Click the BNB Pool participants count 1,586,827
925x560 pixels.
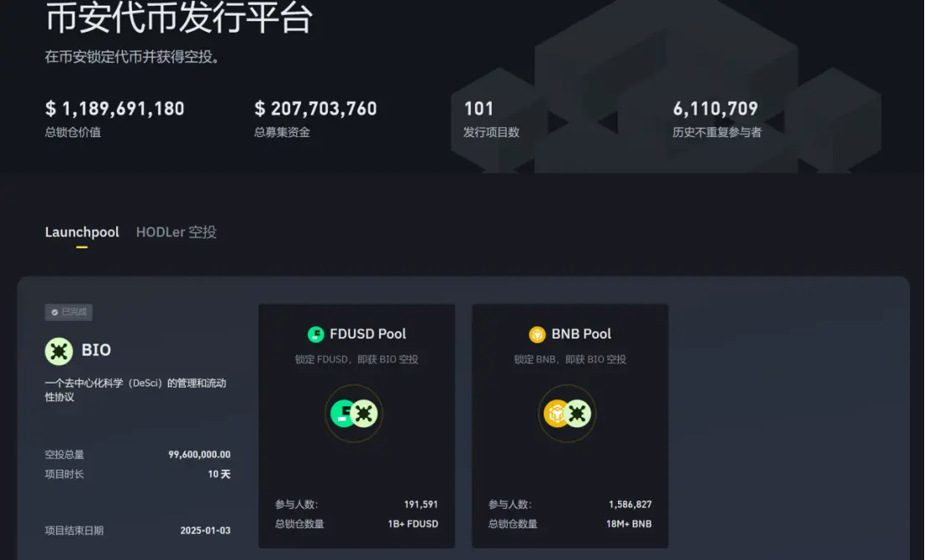click(x=630, y=505)
